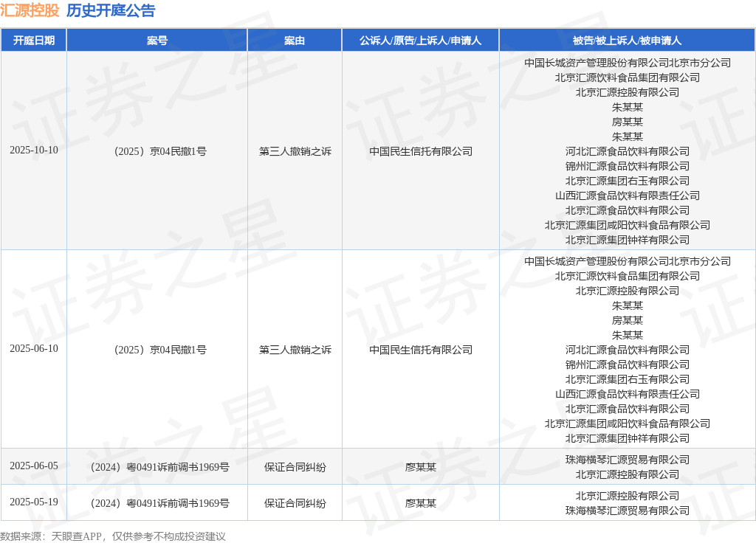Image resolution: width=756 pixels, height=543 pixels.
Task: Select 保证合同纠纷 in the 2025-05-19 row
Action: tap(295, 503)
